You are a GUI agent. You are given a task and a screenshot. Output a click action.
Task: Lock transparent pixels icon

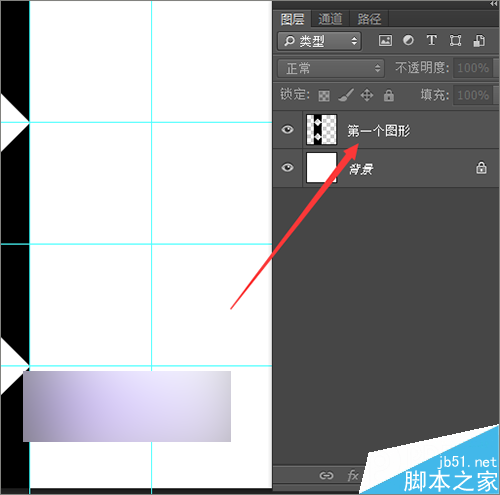pos(324,96)
